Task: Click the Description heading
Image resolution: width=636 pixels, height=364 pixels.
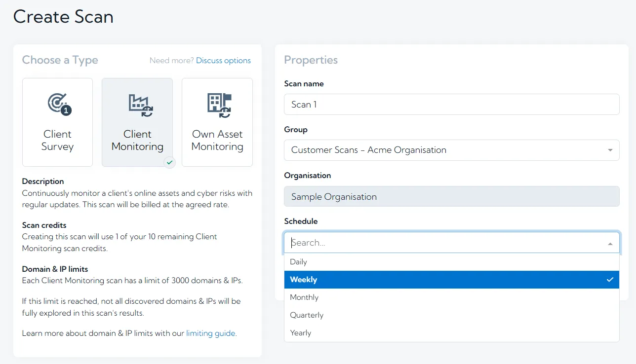Action: (x=43, y=182)
